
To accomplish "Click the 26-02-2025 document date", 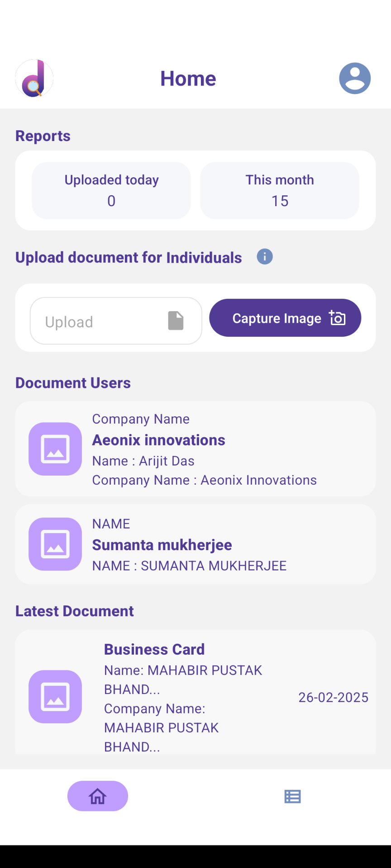I will click(333, 698).
